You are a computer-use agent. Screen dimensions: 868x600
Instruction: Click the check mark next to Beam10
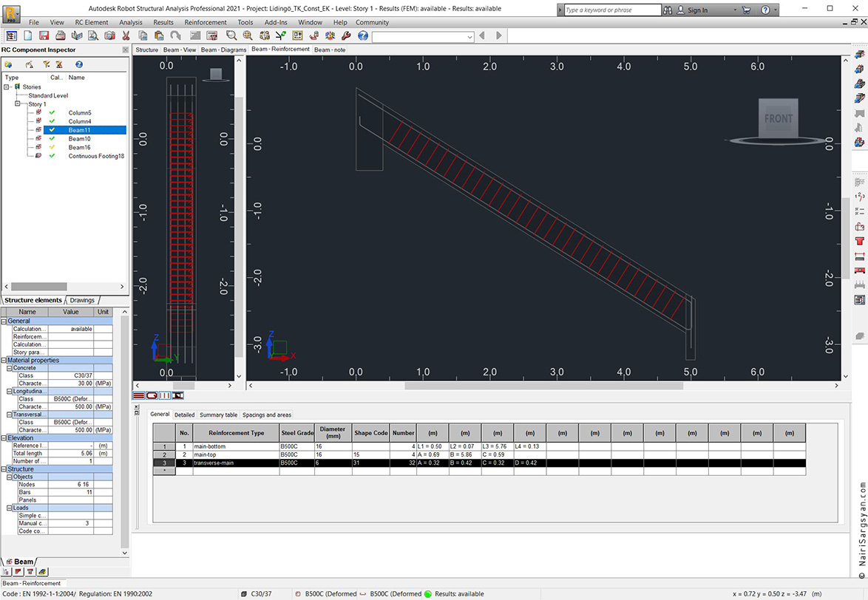click(52, 139)
